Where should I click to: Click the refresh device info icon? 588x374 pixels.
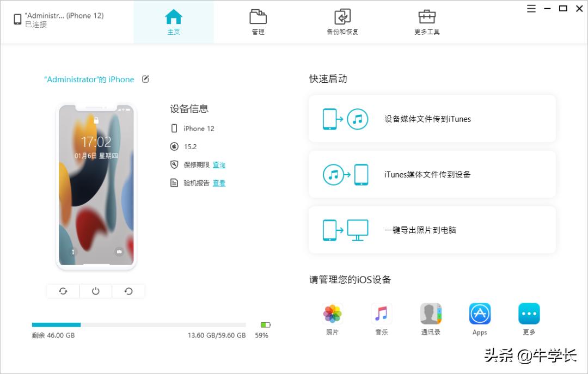pos(63,291)
